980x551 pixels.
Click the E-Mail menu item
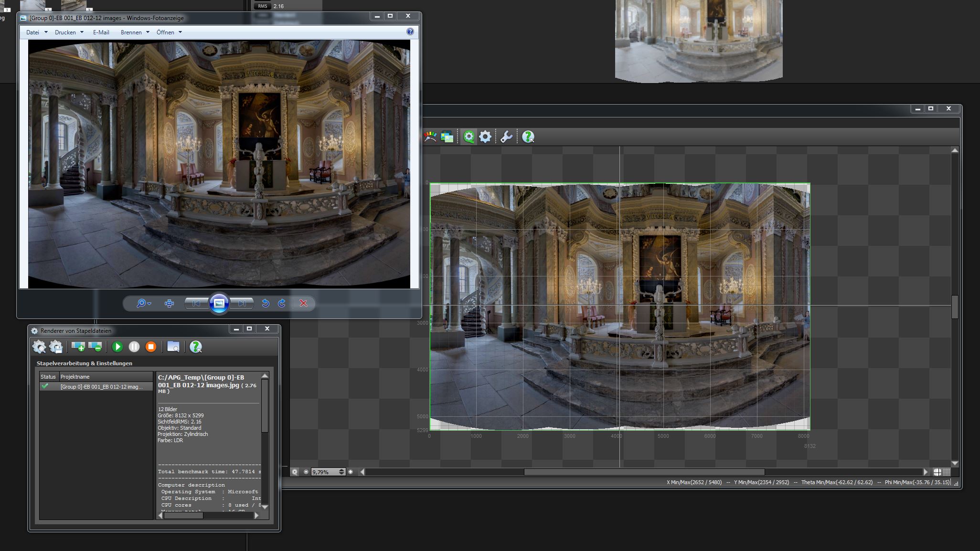click(101, 32)
